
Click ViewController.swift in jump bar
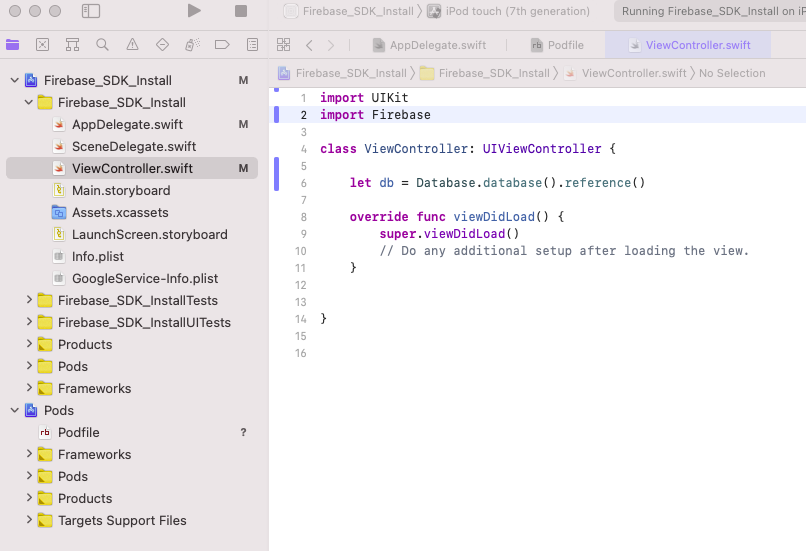pyautogui.click(x=625, y=74)
